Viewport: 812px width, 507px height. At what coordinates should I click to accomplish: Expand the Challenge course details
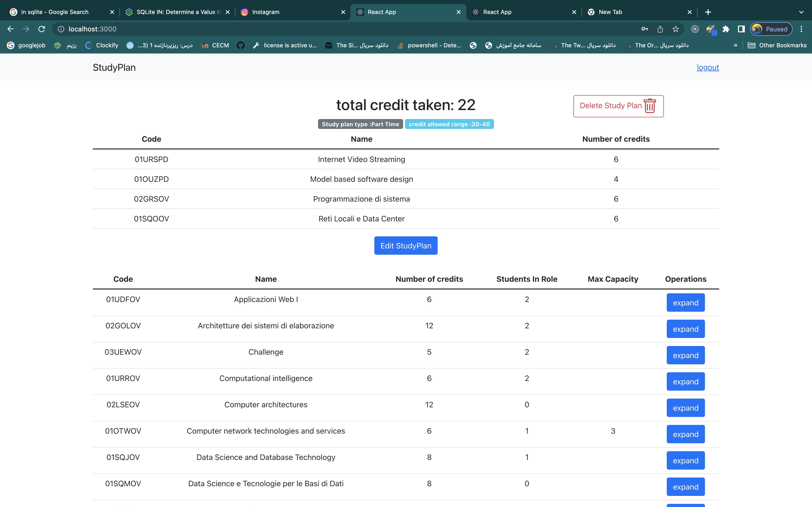[x=685, y=355]
